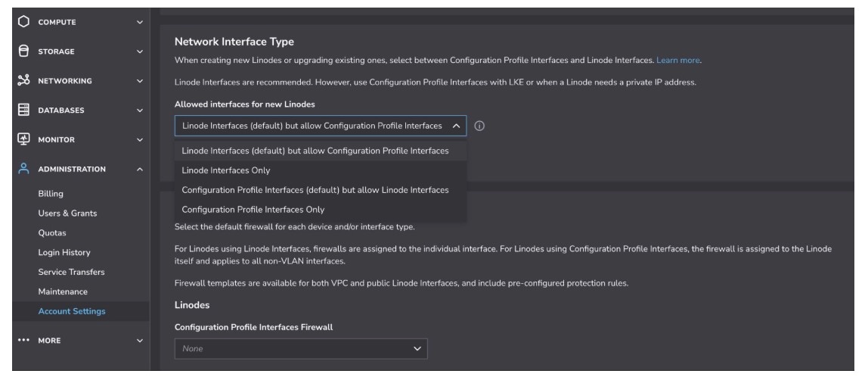Click the Network Interface Type heading
This screenshot has height=380, width=868.
(x=234, y=42)
